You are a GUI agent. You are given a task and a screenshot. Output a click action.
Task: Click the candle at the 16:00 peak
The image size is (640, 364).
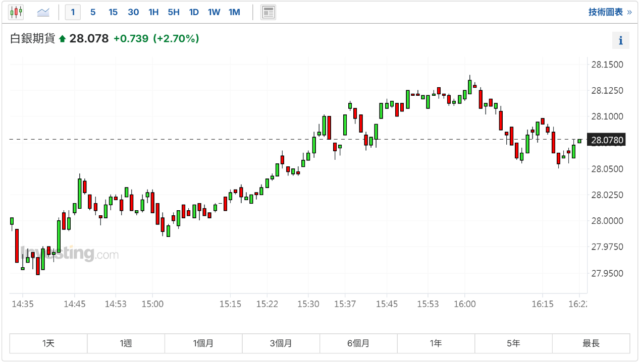point(470,86)
